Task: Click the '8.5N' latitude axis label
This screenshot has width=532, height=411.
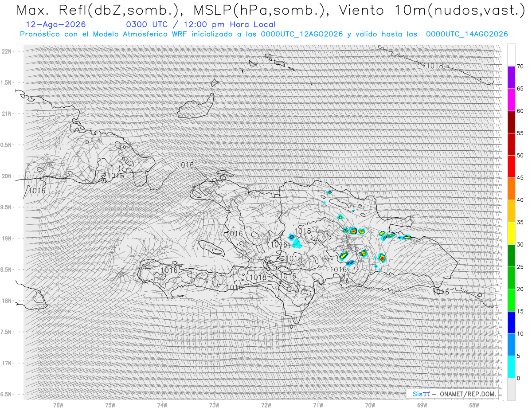Action: 5,270
